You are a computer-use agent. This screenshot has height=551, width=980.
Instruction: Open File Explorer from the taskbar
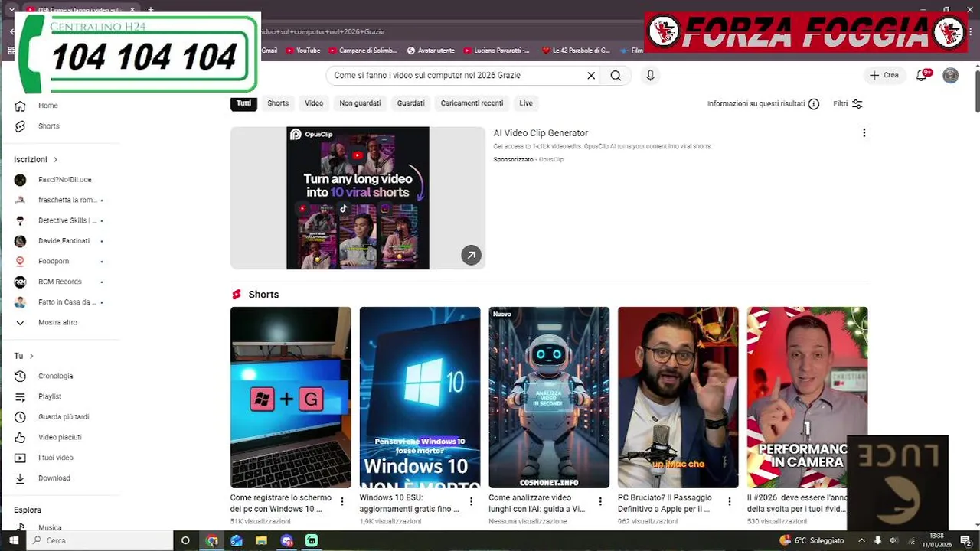261,540
